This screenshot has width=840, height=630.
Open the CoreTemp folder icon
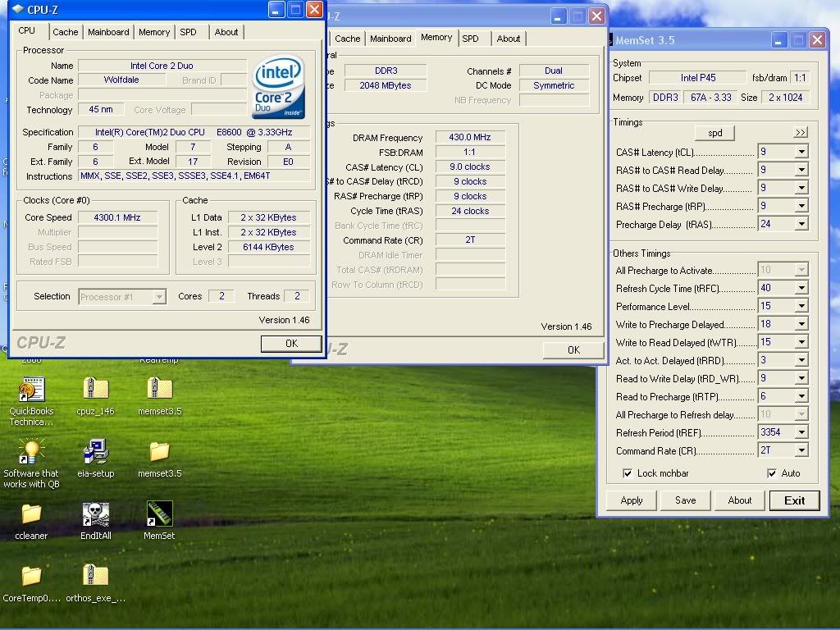click(31, 576)
